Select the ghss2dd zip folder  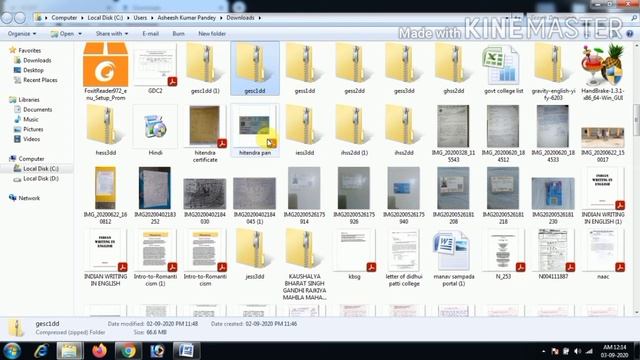tap(453, 64)
